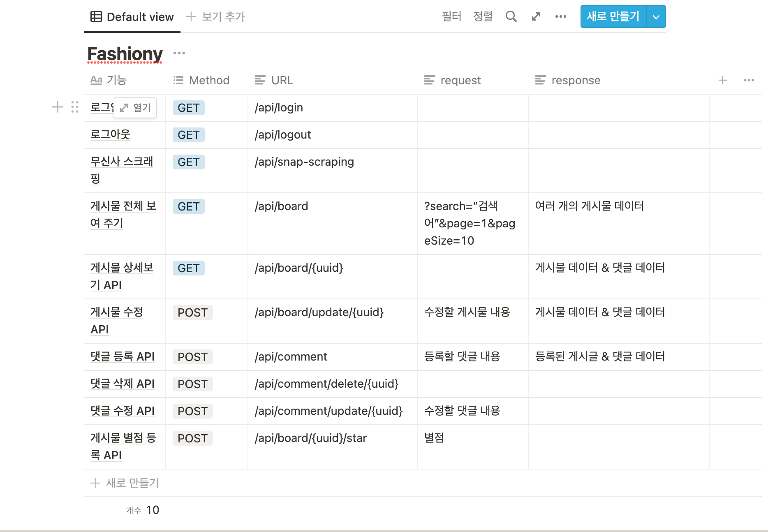The image size is (768, 532).
Task: Click the Fashiony database title
Action: (x=125, y=53)
